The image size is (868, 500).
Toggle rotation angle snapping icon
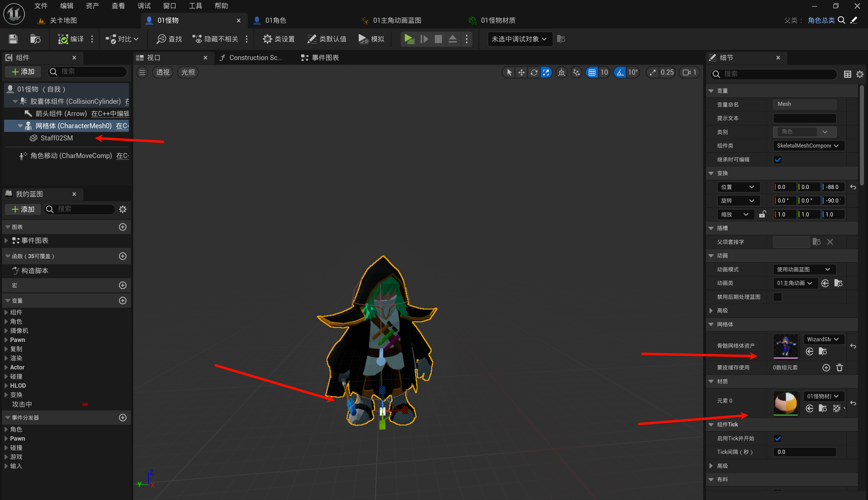point(620,73)
